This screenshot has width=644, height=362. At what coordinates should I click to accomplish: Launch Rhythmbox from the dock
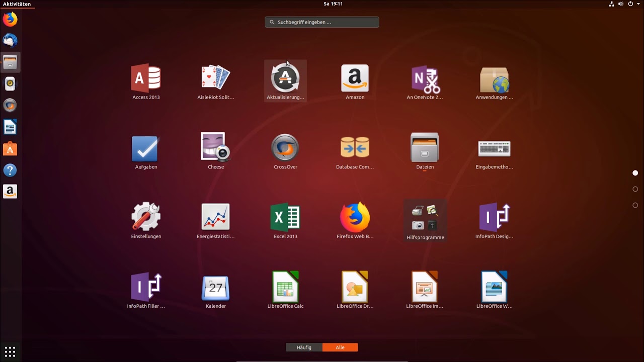coord(10,83)
